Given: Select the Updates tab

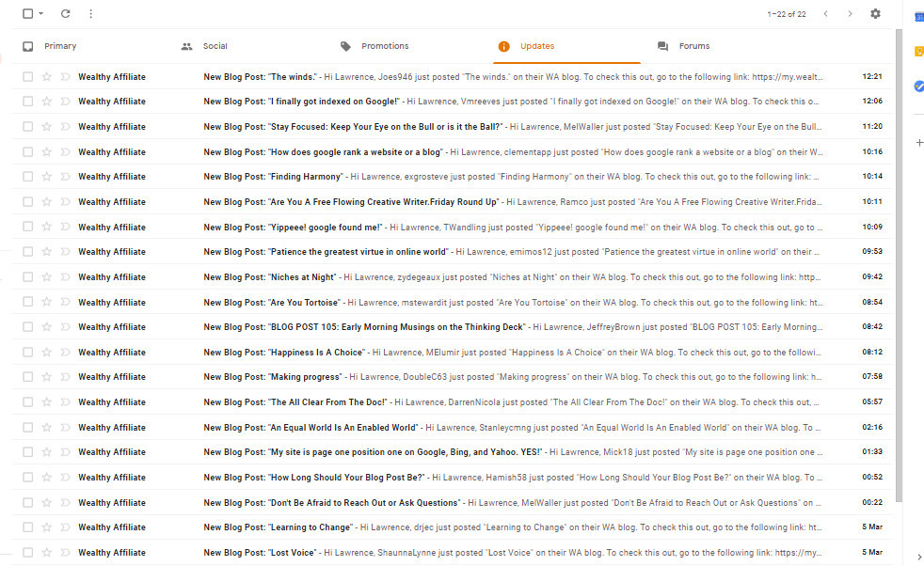Looking at the screenshot, I should point(566,46).
